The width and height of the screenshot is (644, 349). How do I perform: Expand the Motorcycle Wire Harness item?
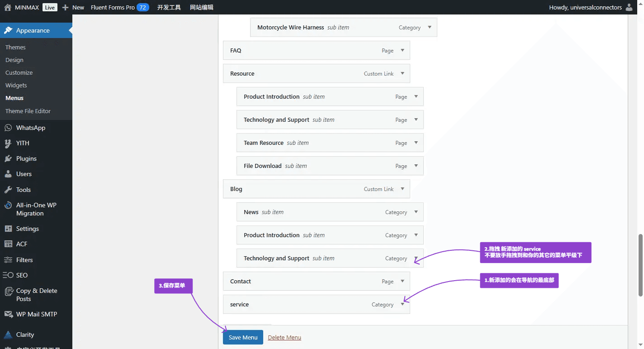tap(429, 27)
